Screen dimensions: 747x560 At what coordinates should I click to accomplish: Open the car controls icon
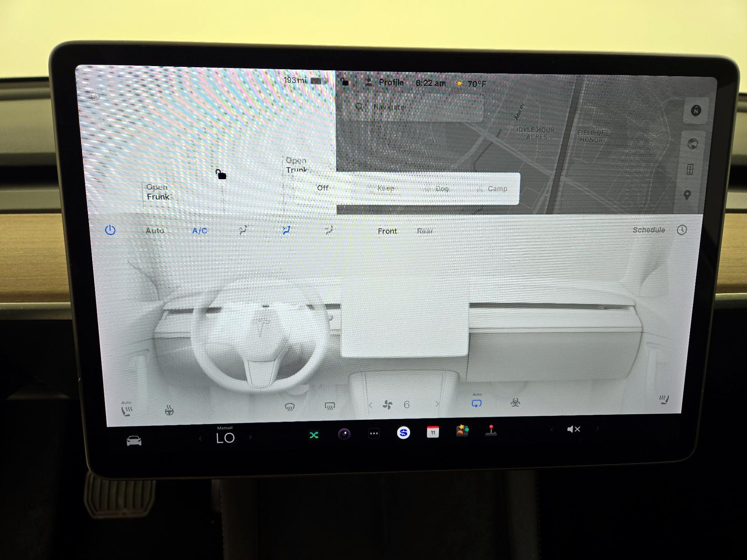click(x=134, y=441)
